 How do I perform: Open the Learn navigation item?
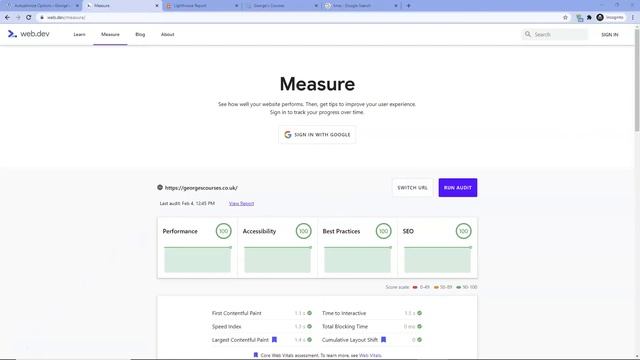click(79, 35)
